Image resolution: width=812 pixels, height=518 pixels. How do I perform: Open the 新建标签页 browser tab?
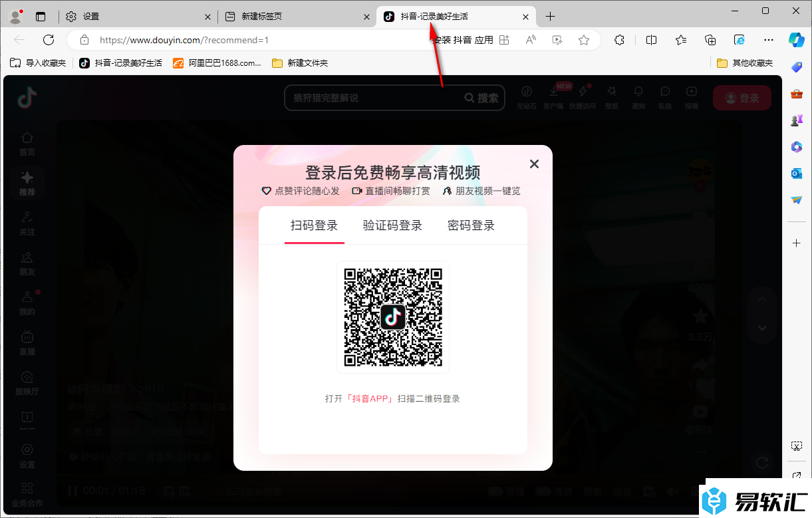[297, 17]
